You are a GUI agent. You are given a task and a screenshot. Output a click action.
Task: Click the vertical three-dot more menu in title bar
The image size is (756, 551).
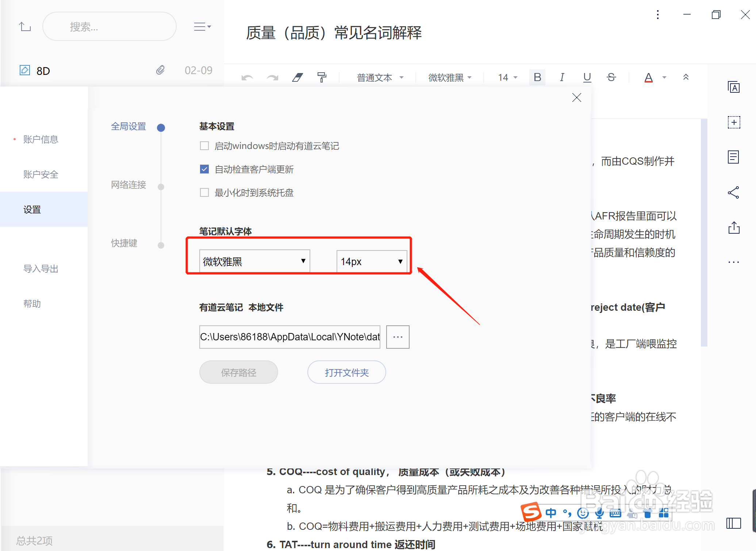point(658,15)
